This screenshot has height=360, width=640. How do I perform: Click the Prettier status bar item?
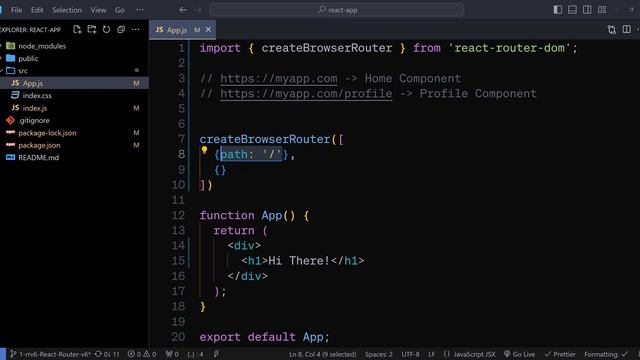point(560,354)
